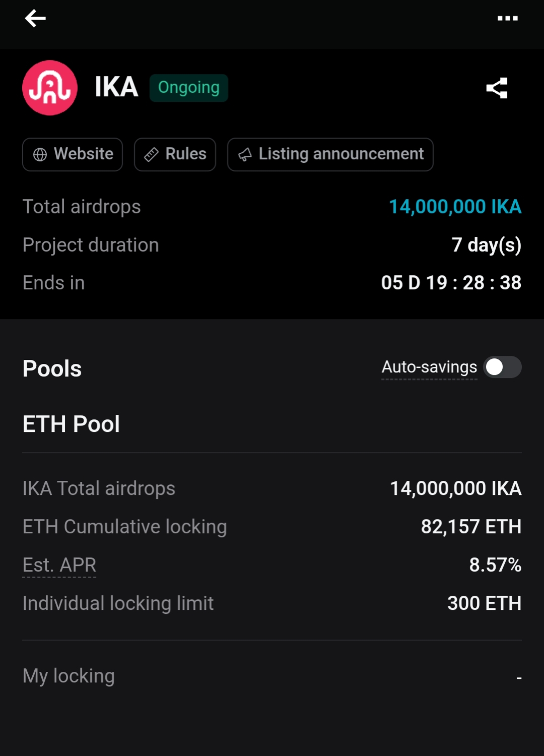Enable the Auto-savings toggle
The image size is (544, 756).
pos(502,367)
